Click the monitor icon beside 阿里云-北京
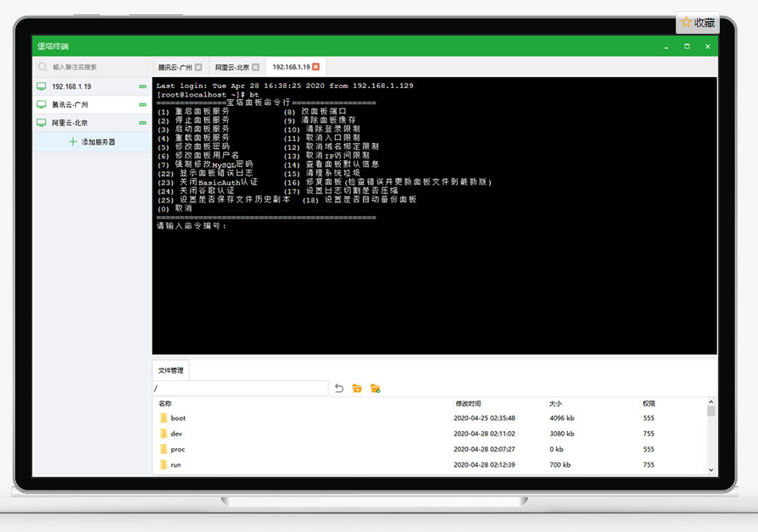 click(42, 123)
